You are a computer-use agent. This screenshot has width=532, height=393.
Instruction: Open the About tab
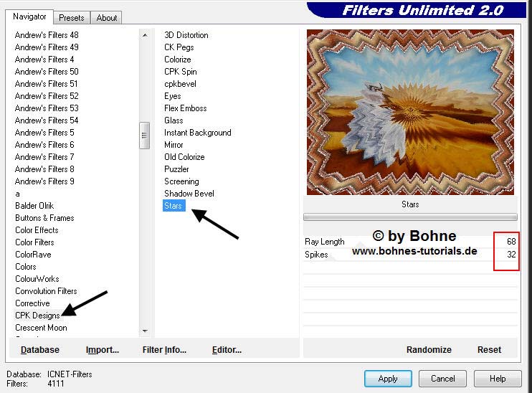(107, 17)
